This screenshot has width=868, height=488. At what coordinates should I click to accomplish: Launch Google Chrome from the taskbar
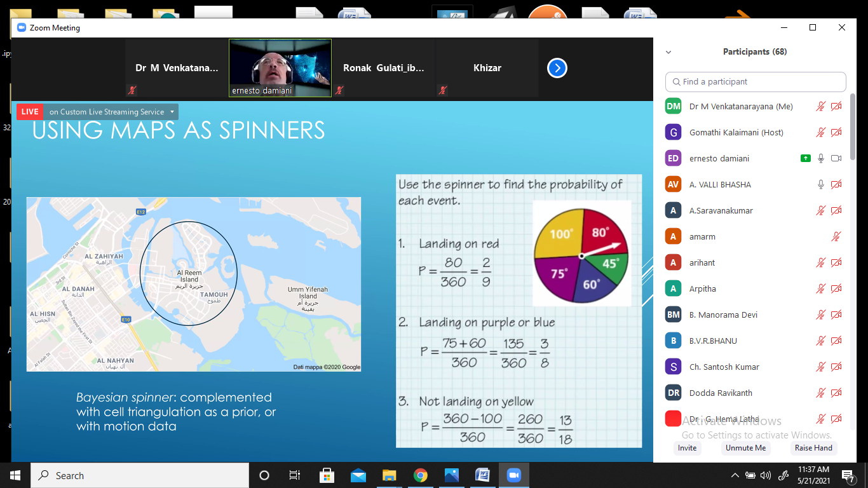click(x=420, y=475)
